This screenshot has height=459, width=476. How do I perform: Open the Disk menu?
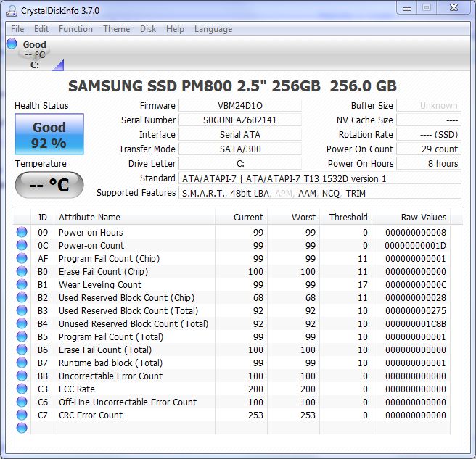(x=148, y=29)
